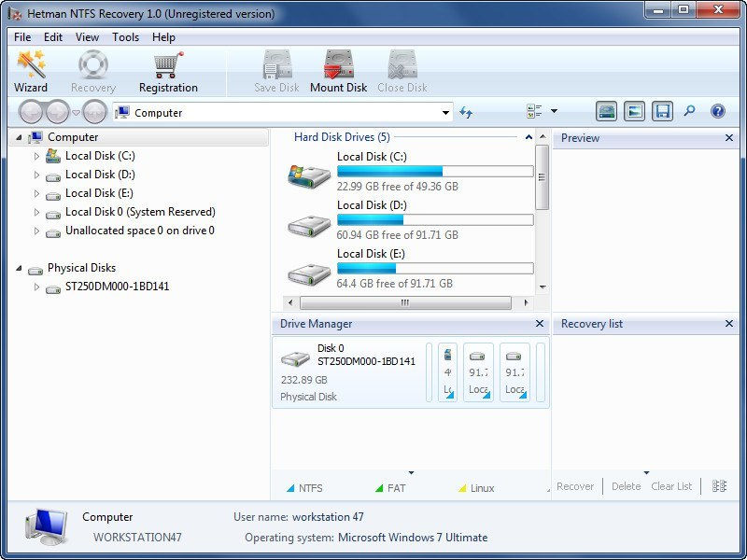The height and width of the screenshot is (560, 747).
Task: Click the refresh arrows icon
Action: tap(466, 112)
